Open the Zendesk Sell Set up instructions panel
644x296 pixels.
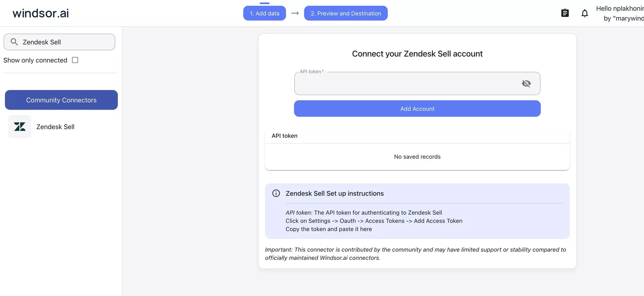[334, 193]
